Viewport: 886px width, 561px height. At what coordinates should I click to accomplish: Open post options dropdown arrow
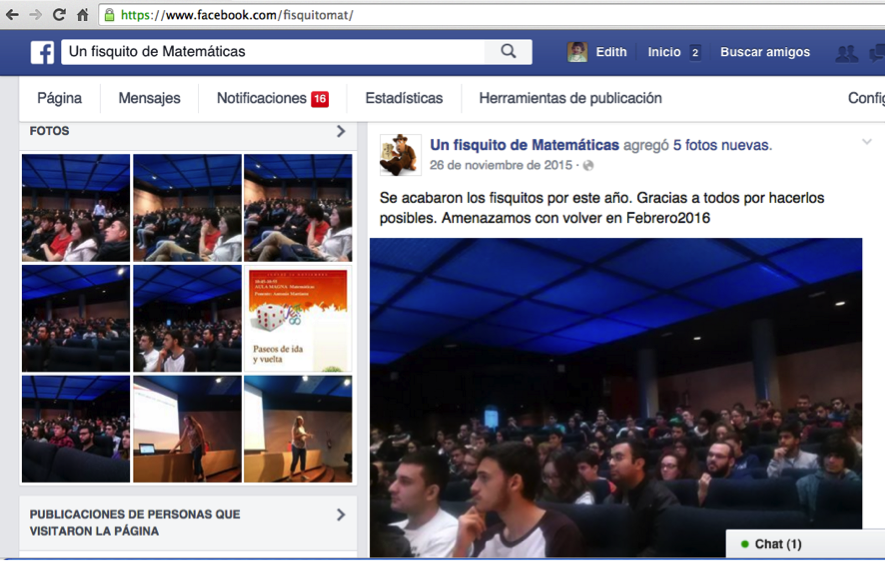[866, 142]
